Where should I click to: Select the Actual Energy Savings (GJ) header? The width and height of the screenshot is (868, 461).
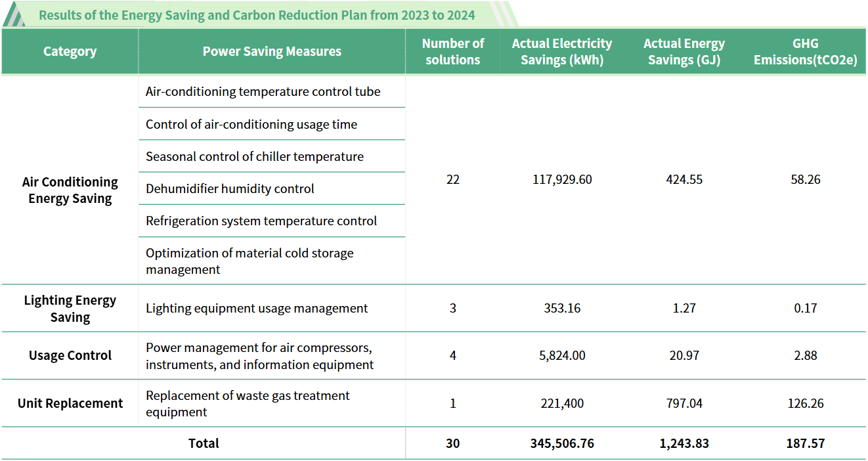click(684, 51)
